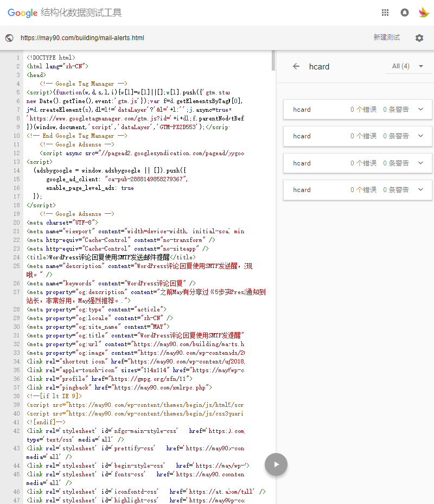The height and width of the screenshot is (504, 434).
Task: Open the user account avatar
Action: [424, 13]
